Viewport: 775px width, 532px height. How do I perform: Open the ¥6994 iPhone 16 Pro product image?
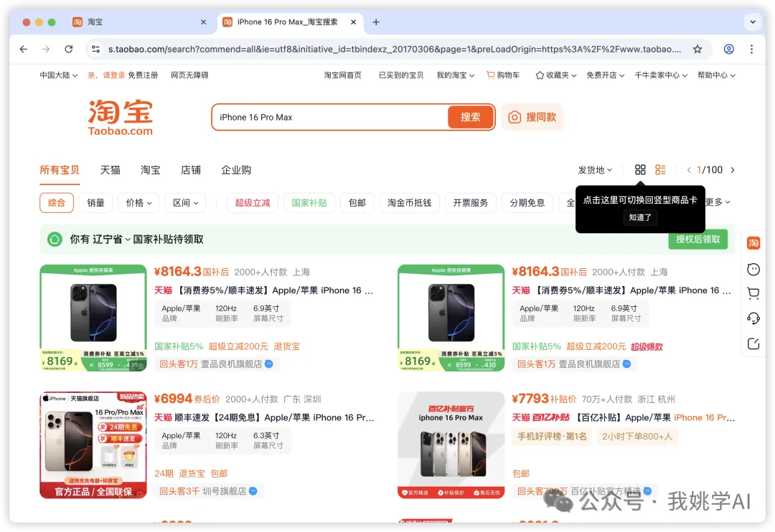pos(93,445)
